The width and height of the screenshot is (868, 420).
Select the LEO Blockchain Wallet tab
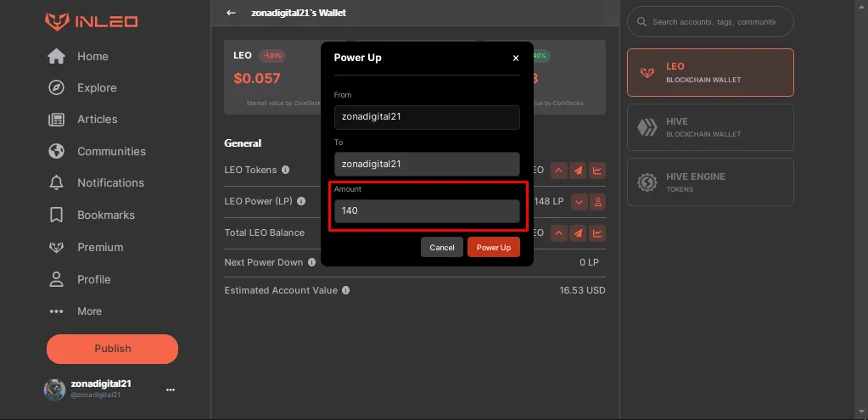pyautogui.click(x=710, y=72)
